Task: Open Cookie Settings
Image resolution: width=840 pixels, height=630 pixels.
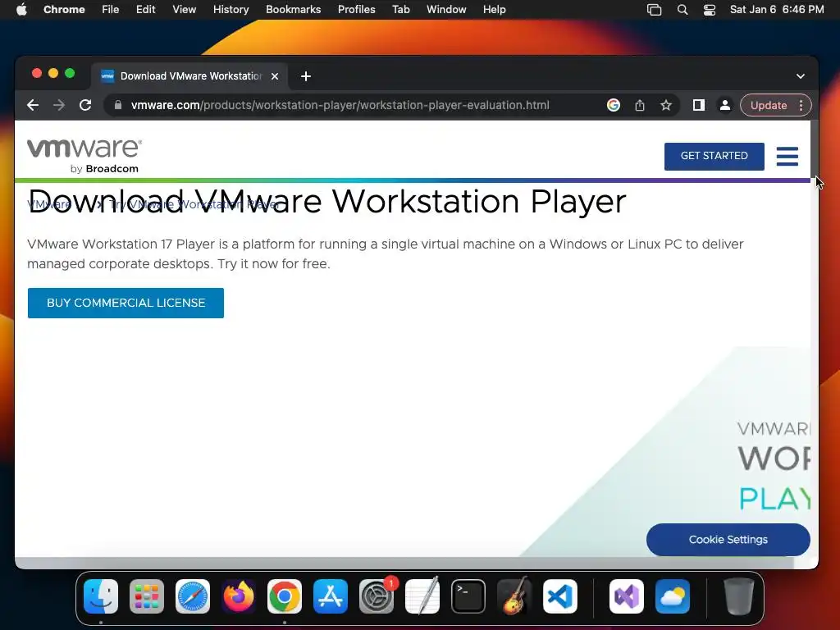Action: pyautogui.click(x=728, y=540)
